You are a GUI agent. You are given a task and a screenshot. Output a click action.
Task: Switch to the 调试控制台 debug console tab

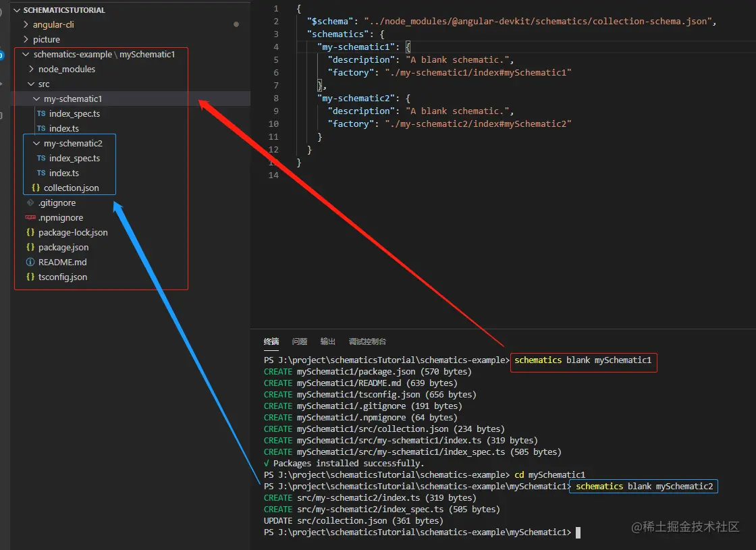coord(367,341)
